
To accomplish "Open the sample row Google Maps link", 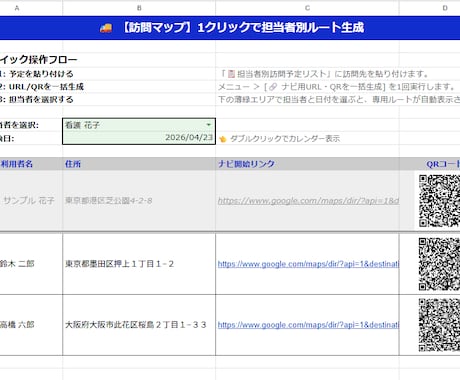I will pos(308,201).
